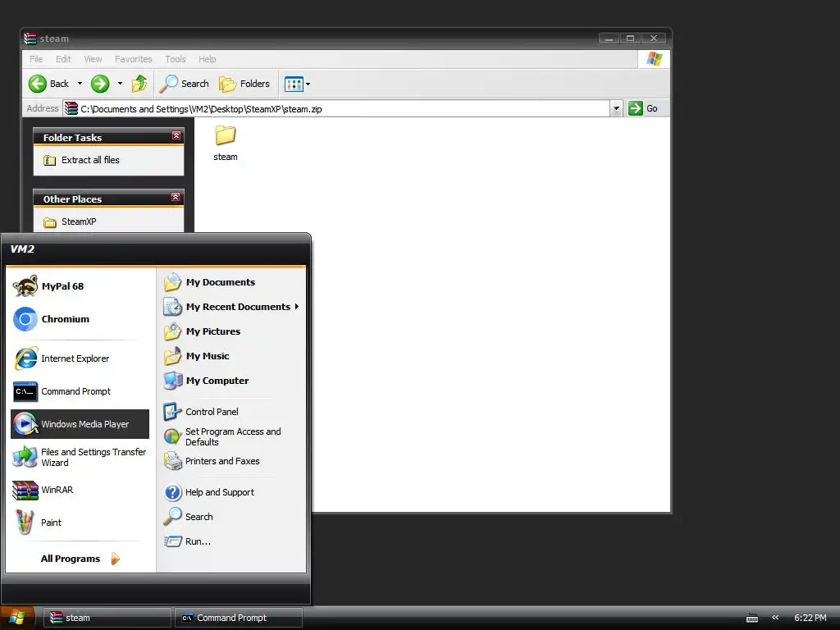840x630 pixels.
Task: Open Set Program Access and Defaults
Action: 231,436
